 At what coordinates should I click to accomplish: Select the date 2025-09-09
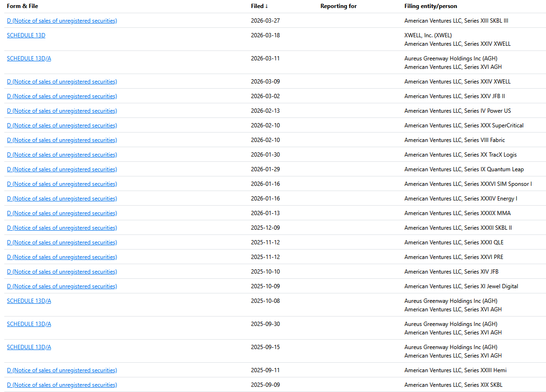click(265, 385)
